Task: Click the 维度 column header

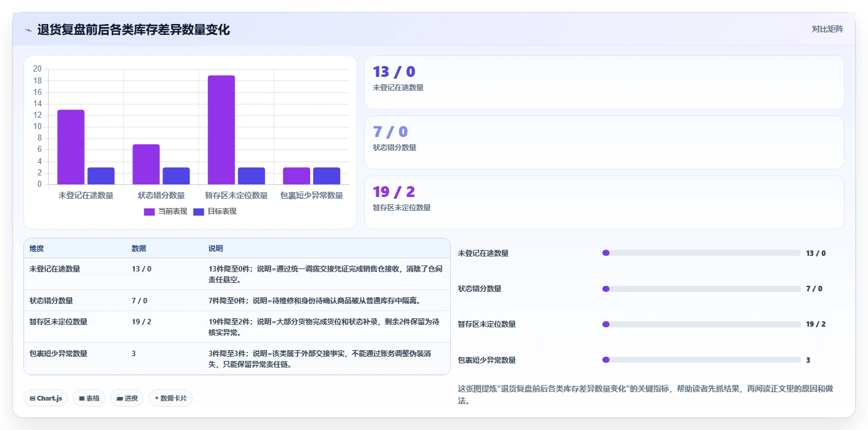Action: pos(37,249)
